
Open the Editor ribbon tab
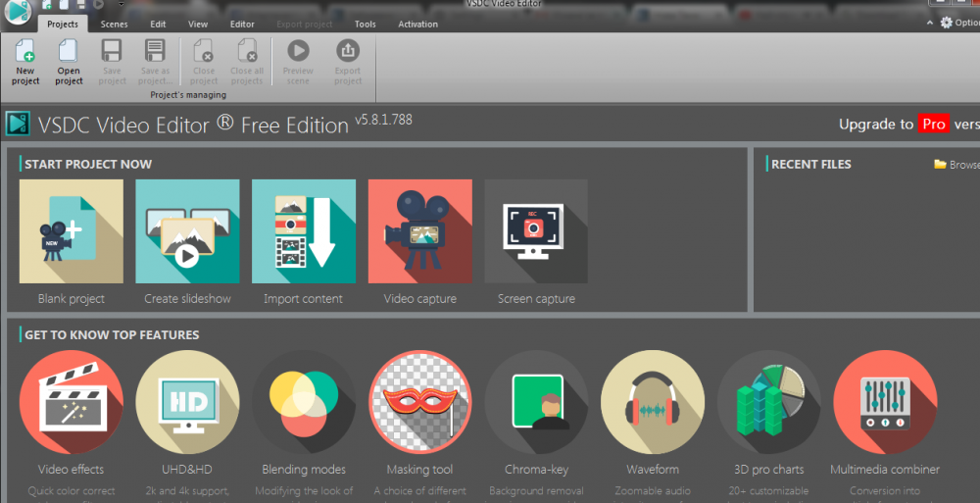[242, 24]
